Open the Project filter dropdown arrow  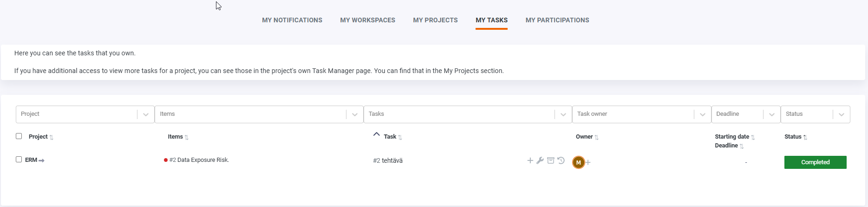click(146, 114)
